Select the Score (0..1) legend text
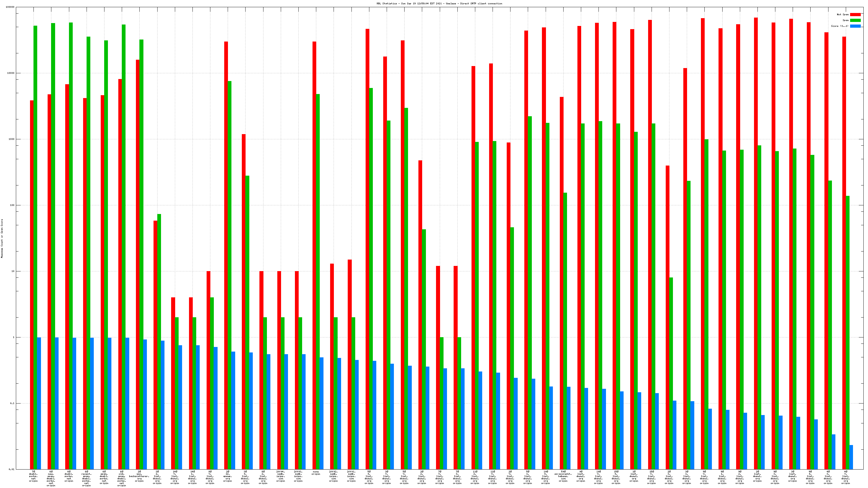This screenshot has width=868, height=488. point(839,26)
